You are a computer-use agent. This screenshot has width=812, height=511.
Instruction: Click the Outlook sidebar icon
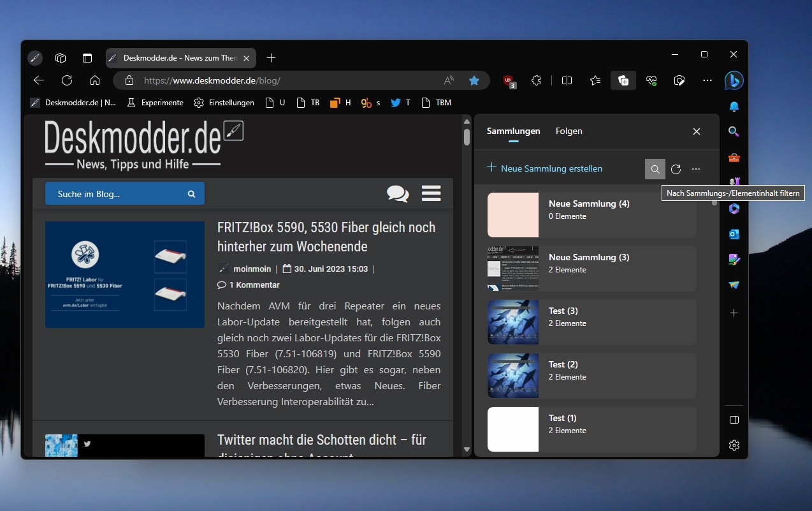pyautogui.click(x=734, y=234)
